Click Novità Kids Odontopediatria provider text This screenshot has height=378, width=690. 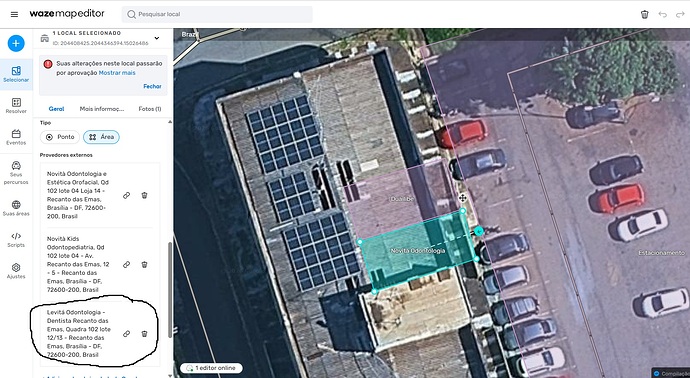coord(78,264)
